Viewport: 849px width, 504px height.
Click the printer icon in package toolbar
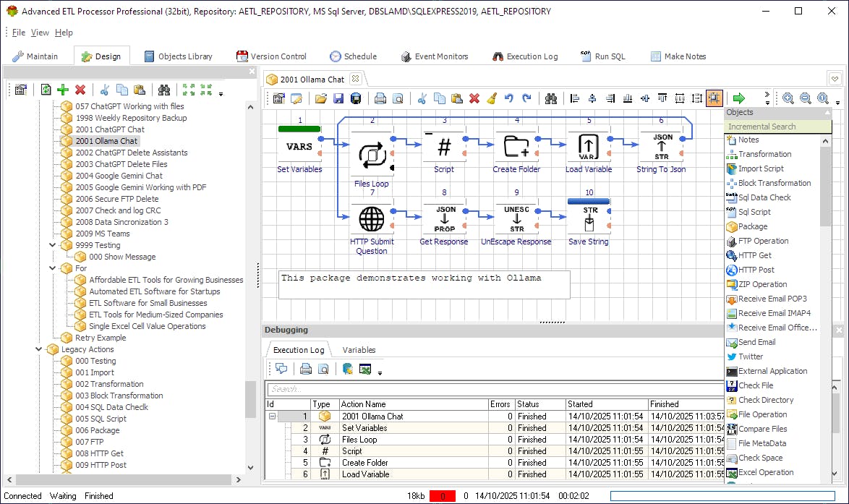380,98
